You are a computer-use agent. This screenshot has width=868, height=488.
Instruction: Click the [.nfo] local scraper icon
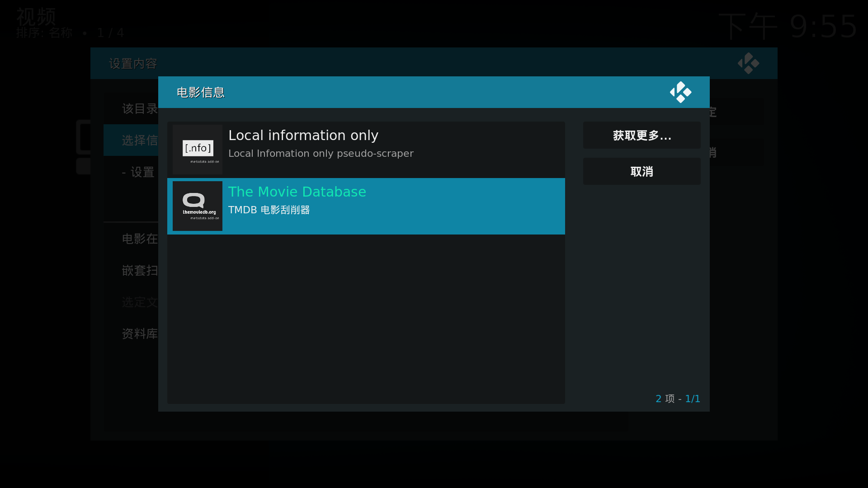click(198, 150)
